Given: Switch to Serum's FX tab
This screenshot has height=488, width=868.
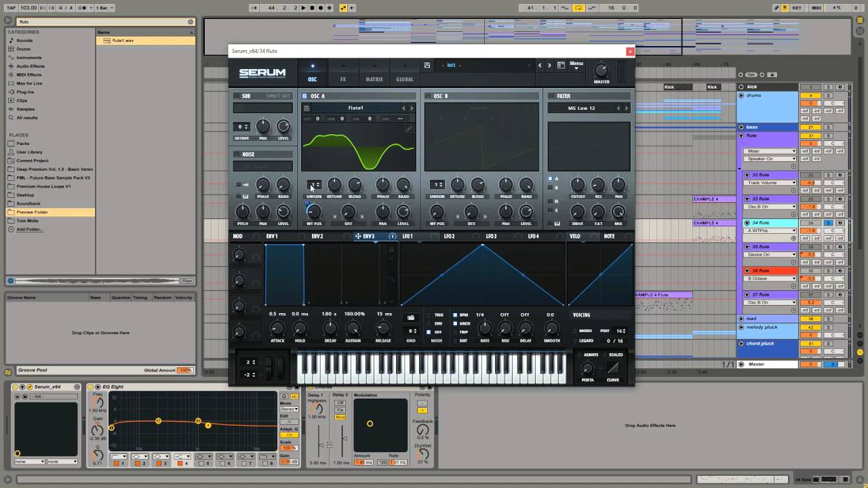Looking at the screenshot, I should 343,73.
